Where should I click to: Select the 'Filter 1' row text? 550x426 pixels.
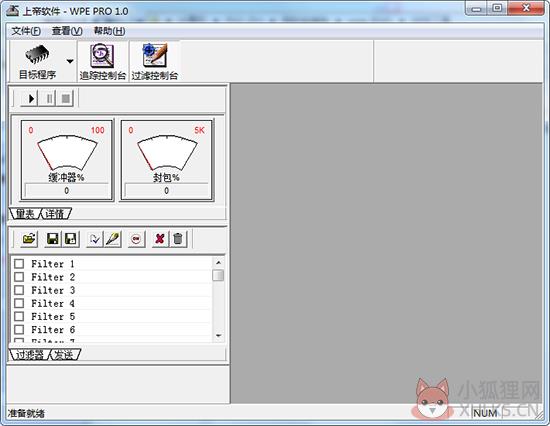53,264
